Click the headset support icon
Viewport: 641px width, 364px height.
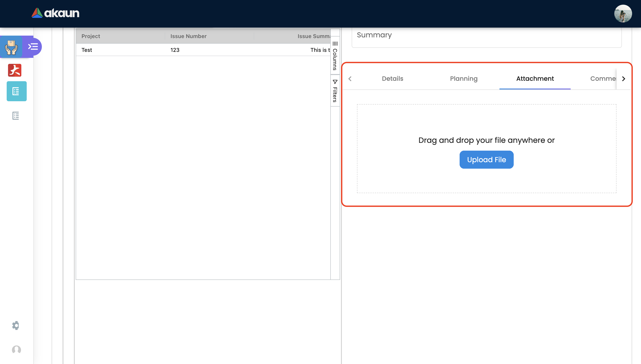(16, 350)
